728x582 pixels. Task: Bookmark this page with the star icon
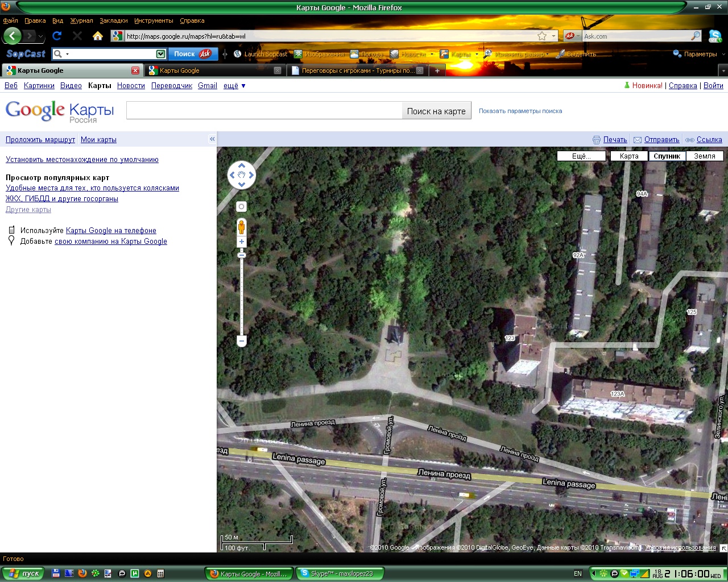[x=542, y=36]
